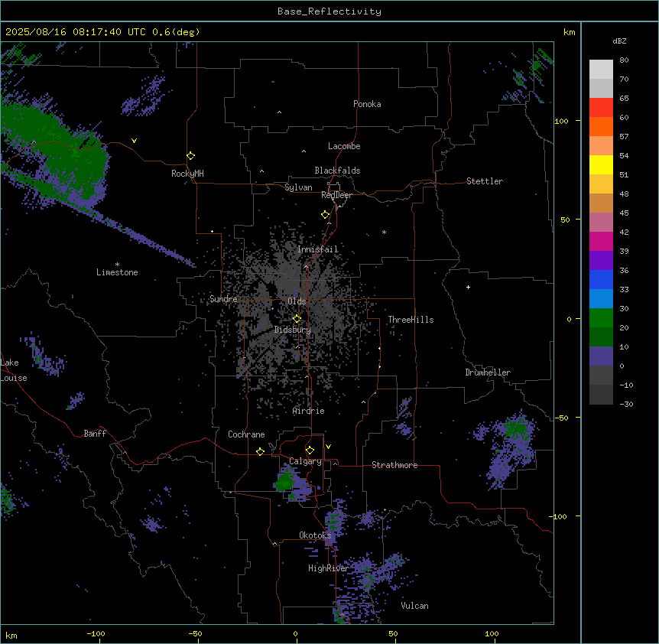Click the green radar echo over southwest Calgary

pos(285,481)
